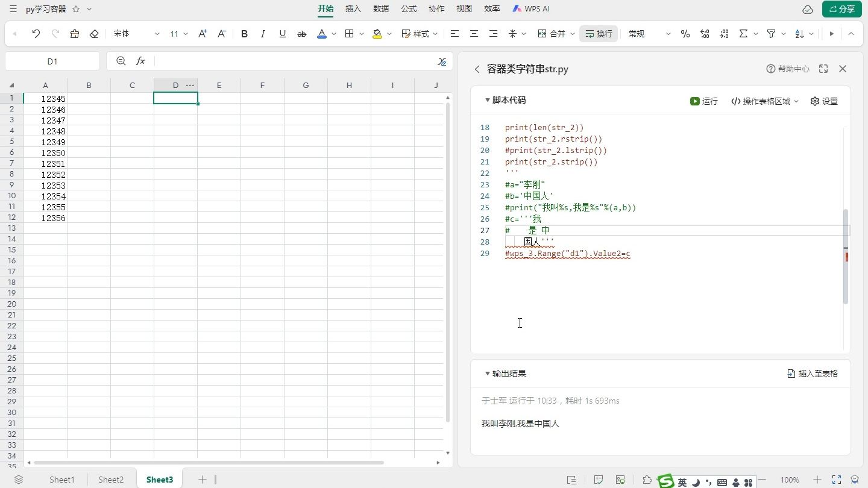The height and width of the screenshot is (488, 868).
Task: Open the hamburger main menu
Action: [13, 9]
